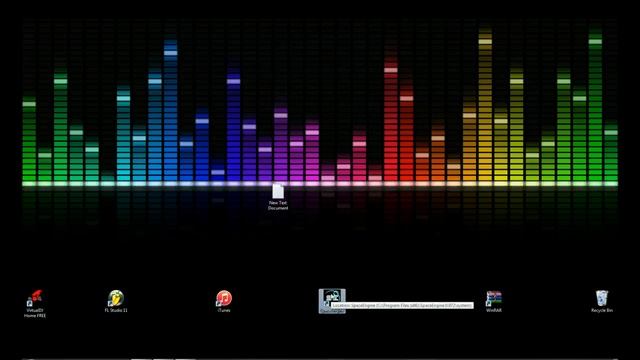Open the VirtualDJ Home FREE shortcut
Image resolution: width=640 pixels, height=360 pixels.
pos(35,304)
